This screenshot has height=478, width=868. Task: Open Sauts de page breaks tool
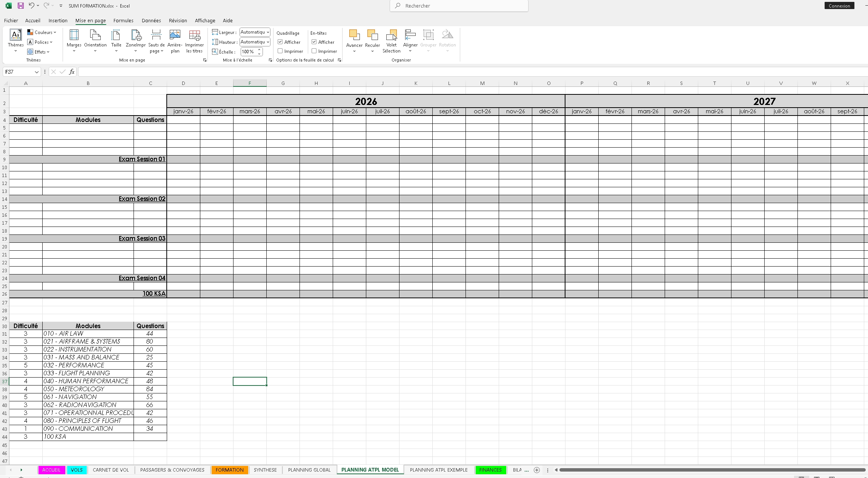point(156,41)
